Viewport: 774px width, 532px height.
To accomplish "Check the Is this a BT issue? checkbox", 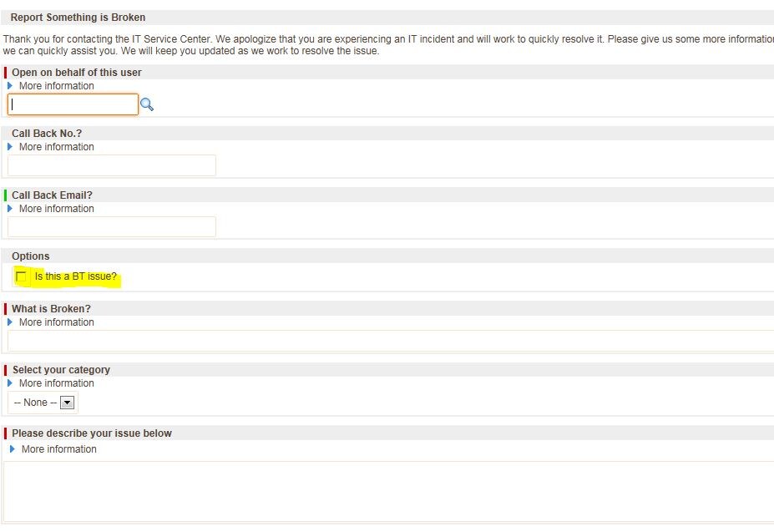I will pyautogui.click(x=22, y=276).
